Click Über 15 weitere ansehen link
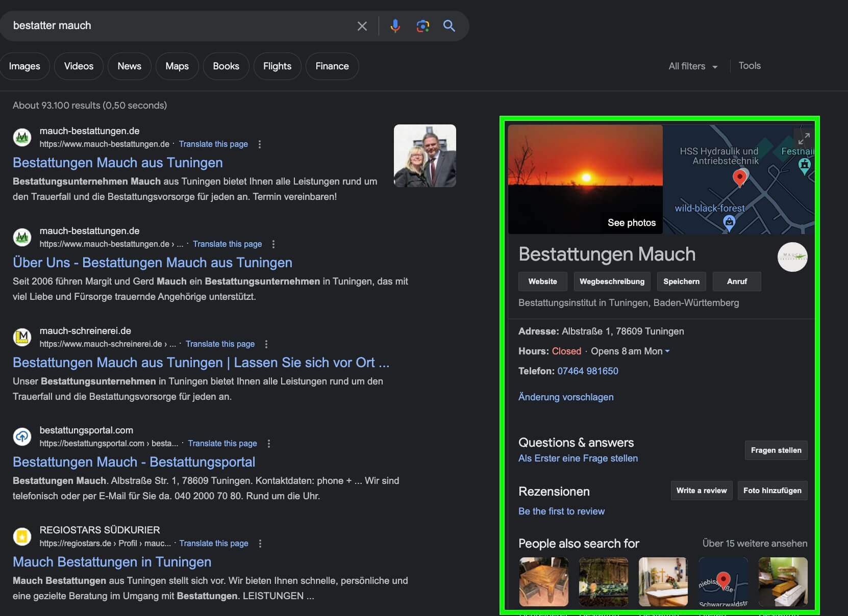 click(755, 544)
